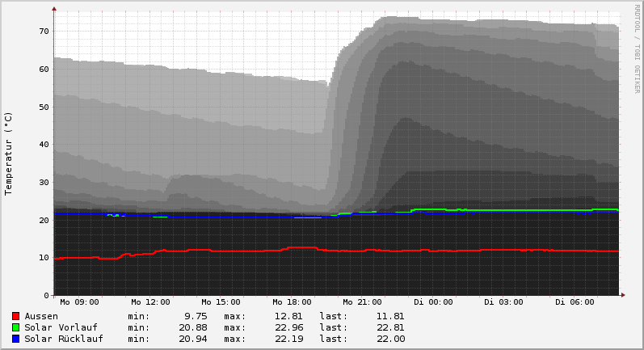Select the Solar Rücklauf legend label

coord(64,339)
